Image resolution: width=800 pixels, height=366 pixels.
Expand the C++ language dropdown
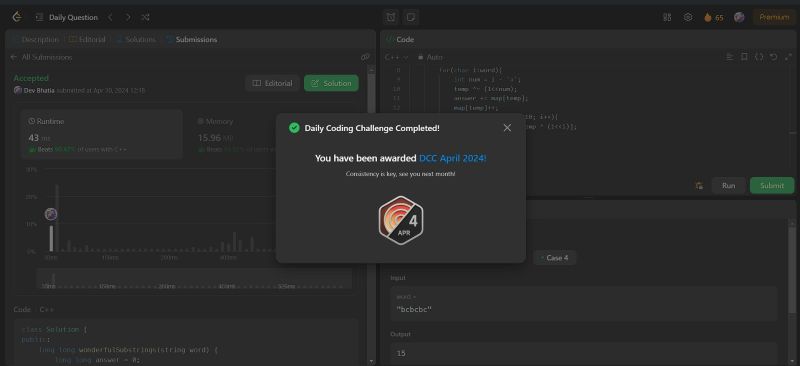(x=396, y=57)
